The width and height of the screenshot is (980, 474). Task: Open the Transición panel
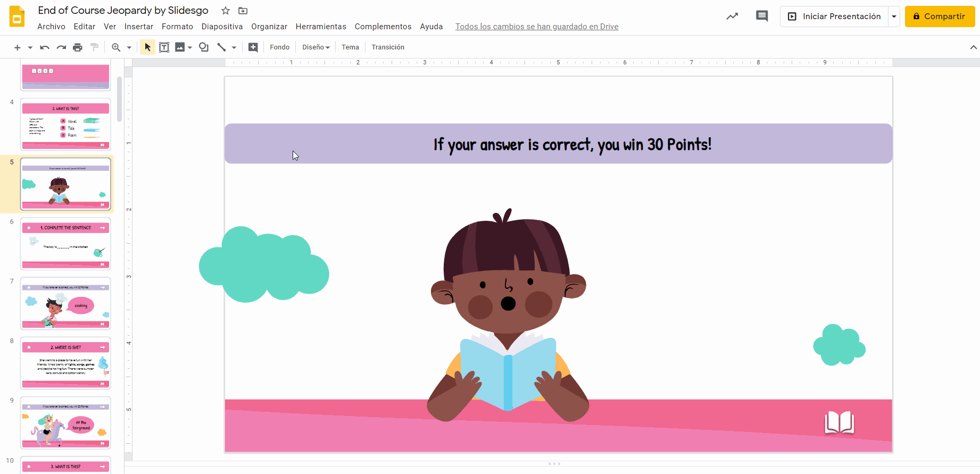point(388,47)
